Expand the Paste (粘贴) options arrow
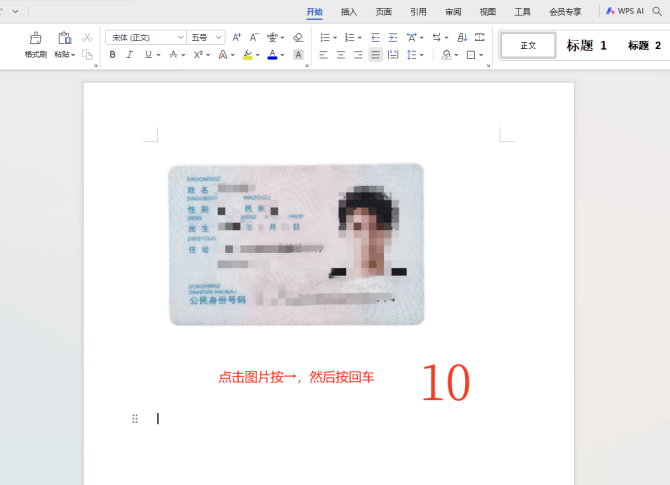Screen dimensions: 670x485 73,55
